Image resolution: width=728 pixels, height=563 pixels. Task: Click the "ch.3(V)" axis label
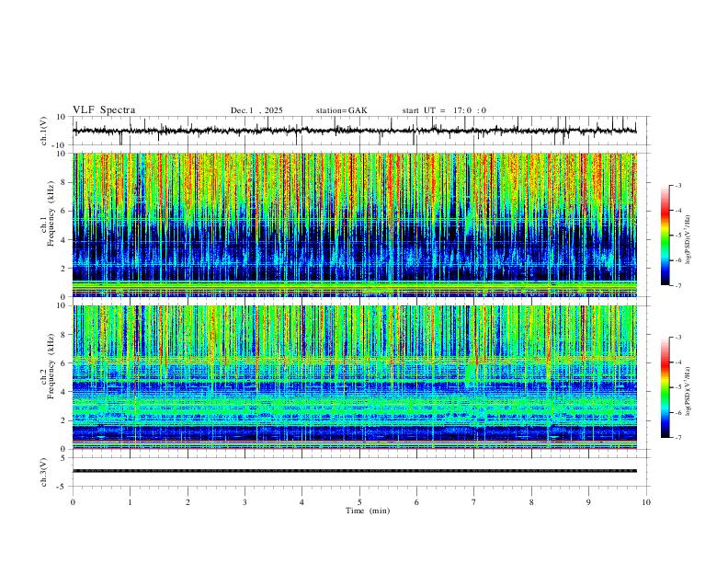coord(44,473)
